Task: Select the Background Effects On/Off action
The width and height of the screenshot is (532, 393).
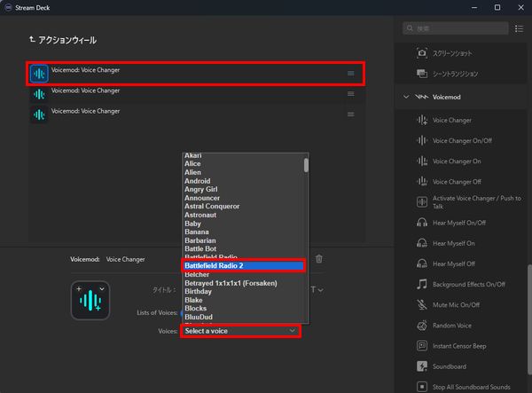Action: pyautogui.click(x=468, y=285)
